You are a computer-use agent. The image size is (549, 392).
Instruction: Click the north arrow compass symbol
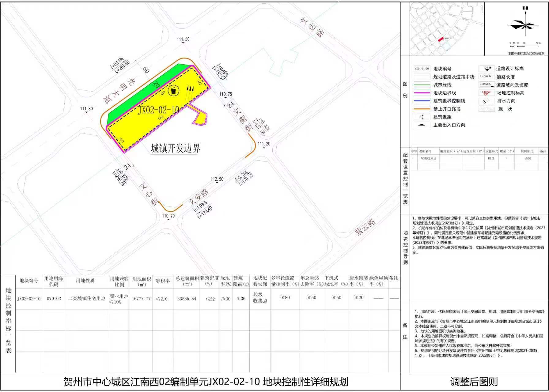[x=524, y=24]
